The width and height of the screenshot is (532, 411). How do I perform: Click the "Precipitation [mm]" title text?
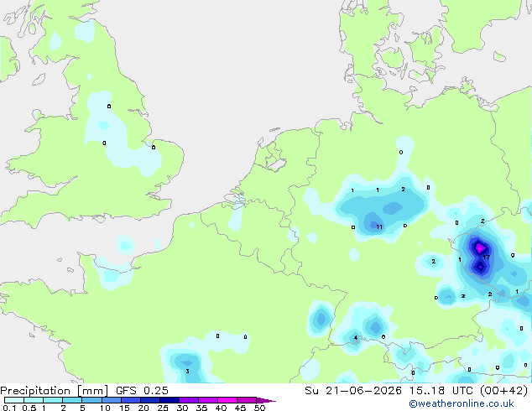tap(54, 391)
